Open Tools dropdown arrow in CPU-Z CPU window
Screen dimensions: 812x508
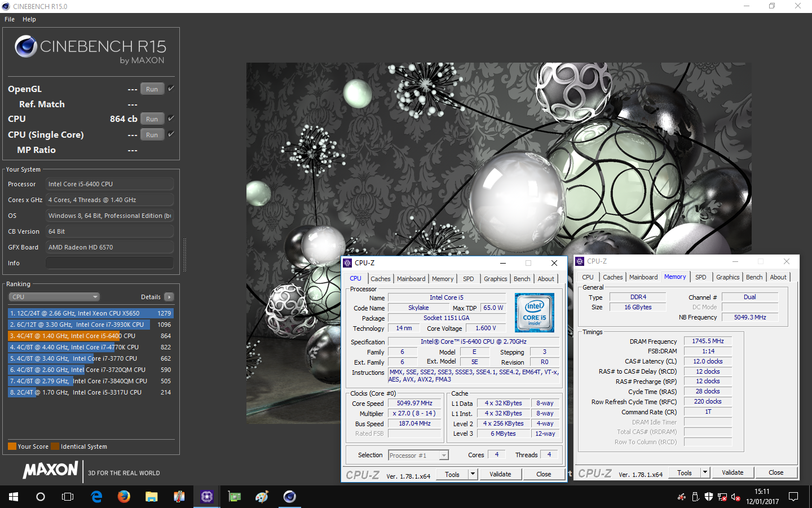click(473, 474)
